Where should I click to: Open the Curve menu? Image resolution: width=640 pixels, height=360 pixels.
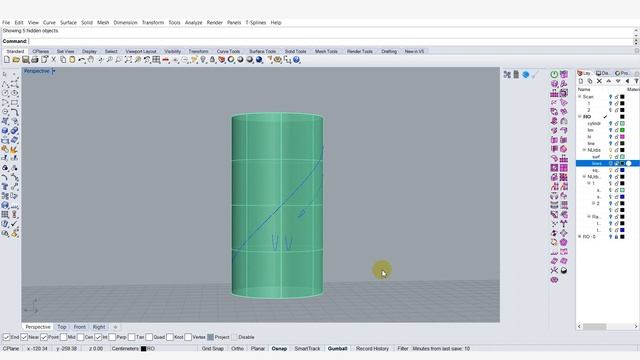point(49,22)
